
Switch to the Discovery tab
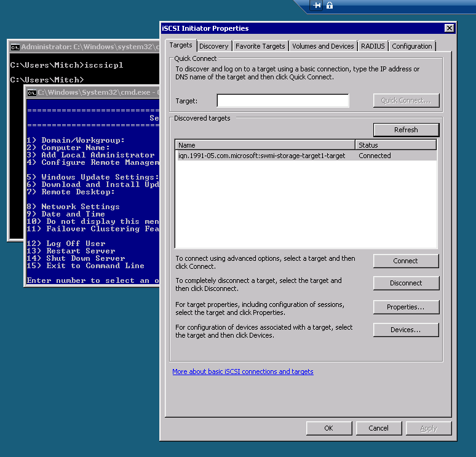coord(214,46)
